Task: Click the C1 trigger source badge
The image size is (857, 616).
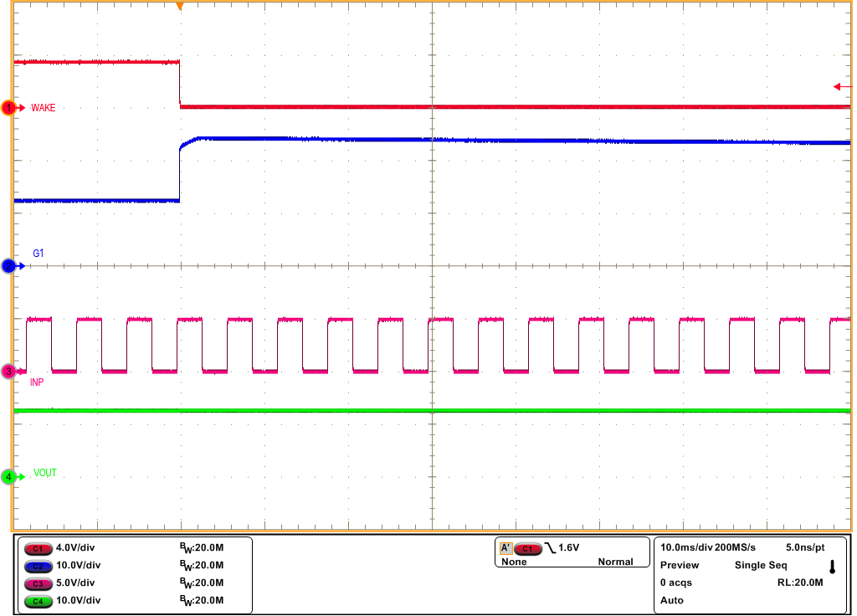Action: 529,547
